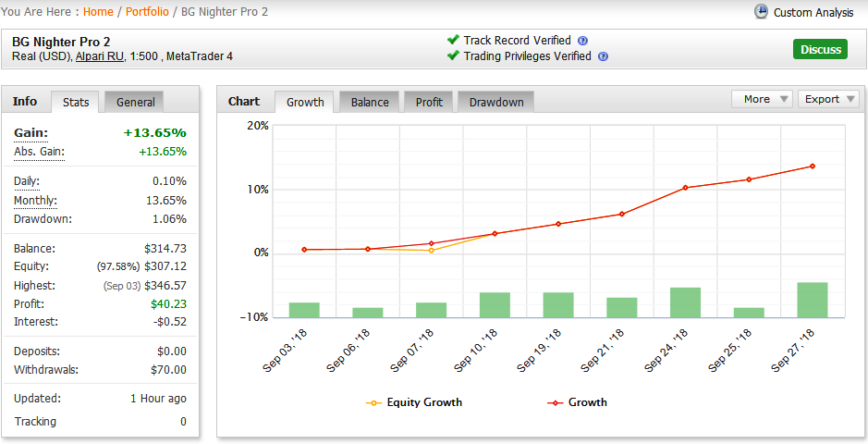The image size is (868, 444).
Task: Click the $314.73 Balance value
Action: coord(165,249)
